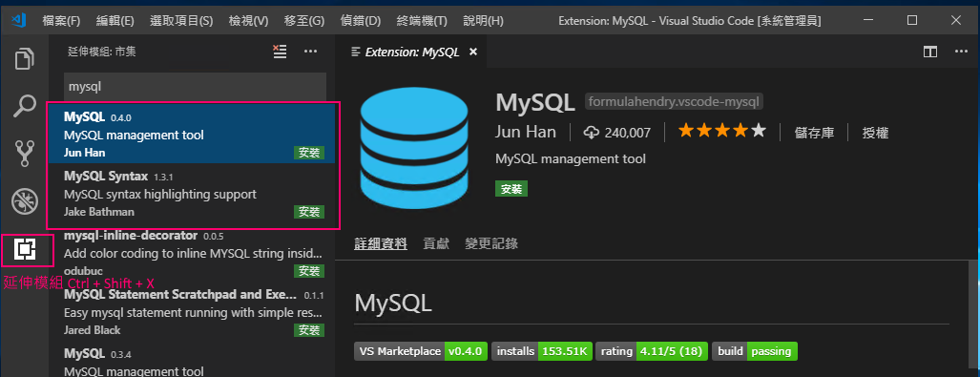Viewport: 980px width, 377px height.
Task: Open the Extensions view icon
Action: tap(25, 249)
